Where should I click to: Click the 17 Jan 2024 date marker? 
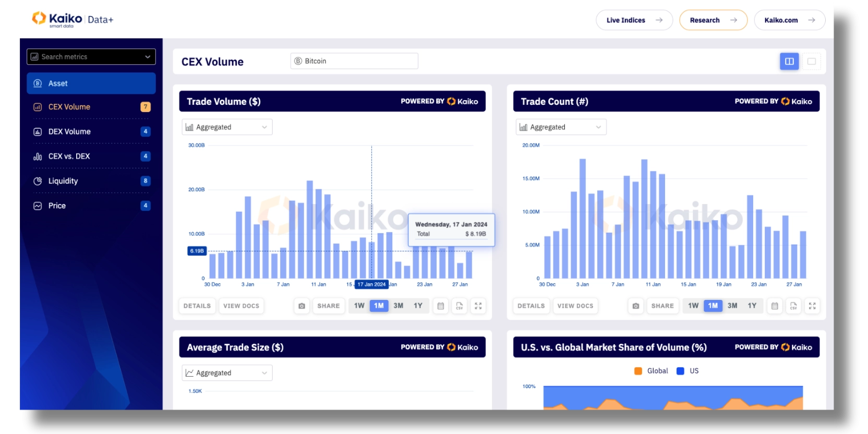click(371, 284)
